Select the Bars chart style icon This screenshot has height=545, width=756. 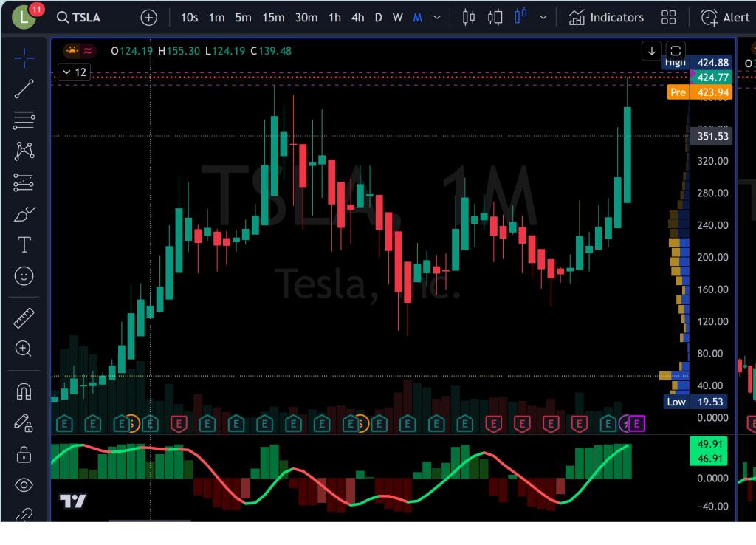(x=468, y=18)
